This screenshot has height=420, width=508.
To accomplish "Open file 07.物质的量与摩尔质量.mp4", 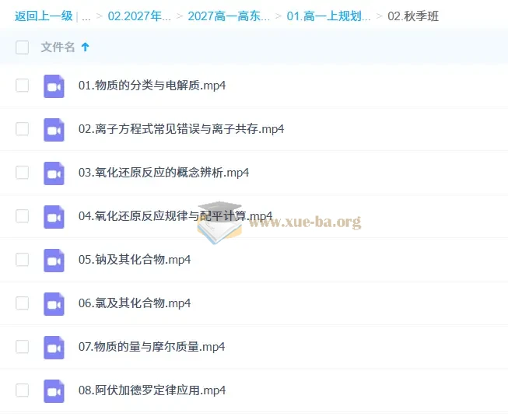I will (152, 347).
